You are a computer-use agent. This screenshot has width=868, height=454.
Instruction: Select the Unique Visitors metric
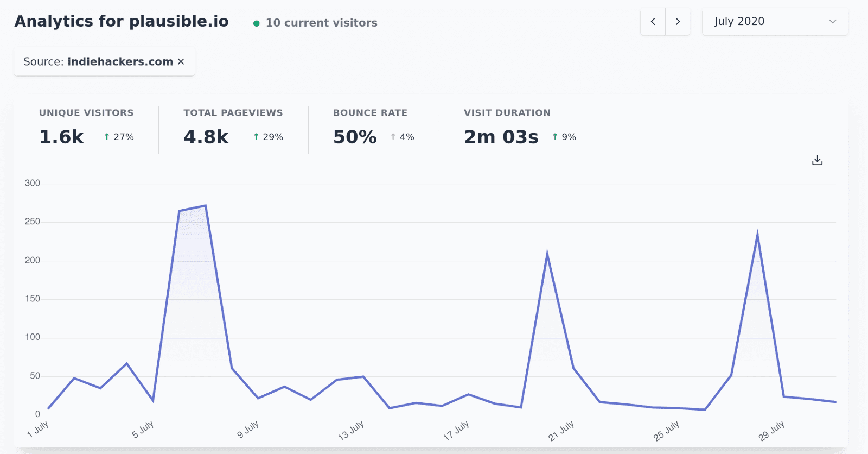click(x=86, y=126)
